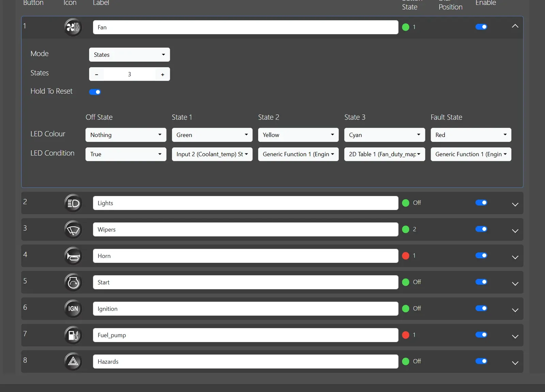Click the IGN ignition icon
This screenshot has width=545, height=392.
point(73,309)
